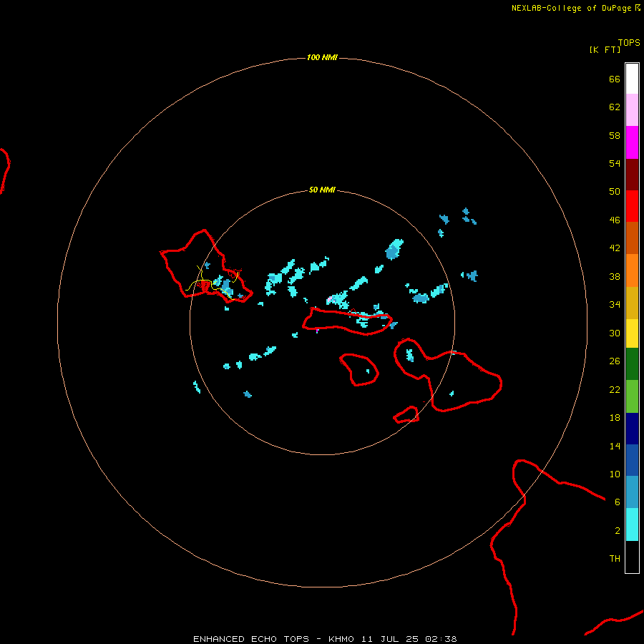
Task: Click the legend value 30
Action: [x=615, y=333]
